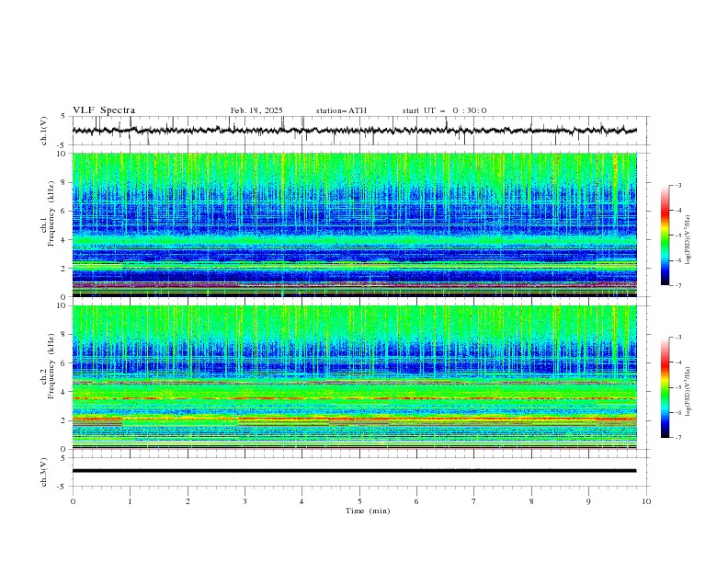Click the ch.1 spectrogram "4" kHz tick label
The image size is (728, 563).
65,240
